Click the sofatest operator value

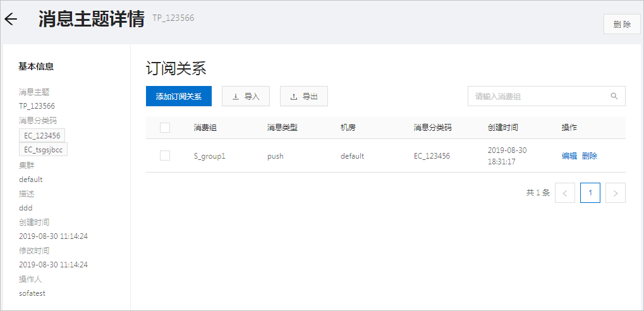32,293
